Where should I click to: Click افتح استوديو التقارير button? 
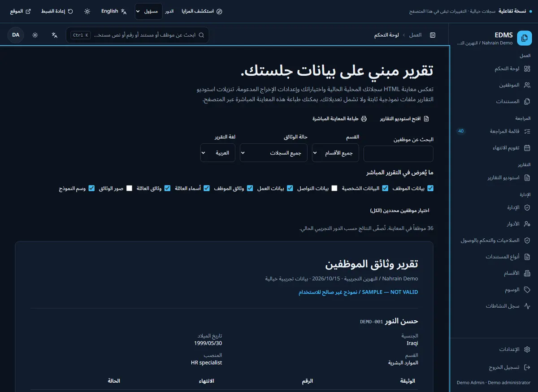click(x=405, y=119)
